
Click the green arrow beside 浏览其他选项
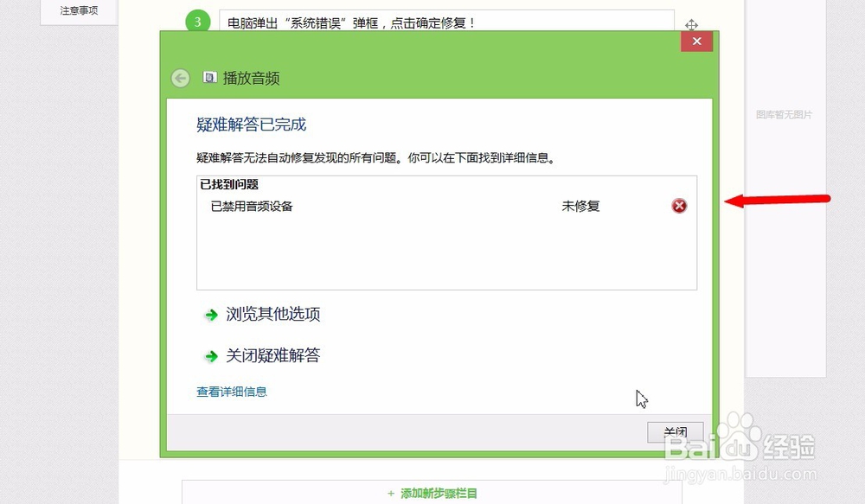click(212, 314)
